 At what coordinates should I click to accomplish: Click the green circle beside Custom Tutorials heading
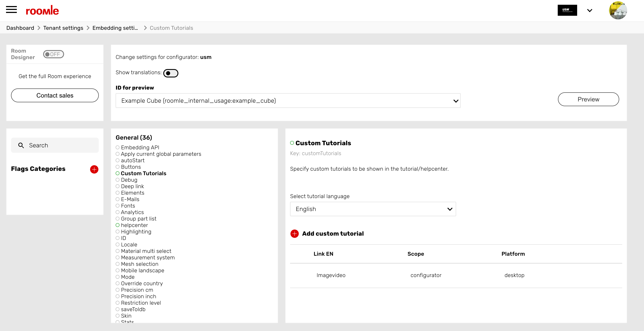pos(292,143)
